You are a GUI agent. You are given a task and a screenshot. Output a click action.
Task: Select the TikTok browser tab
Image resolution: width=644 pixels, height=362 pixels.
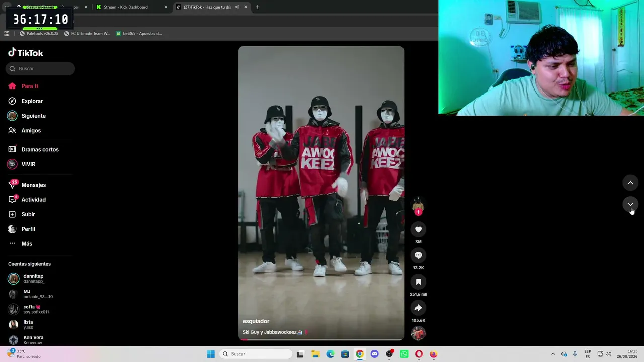207,7
